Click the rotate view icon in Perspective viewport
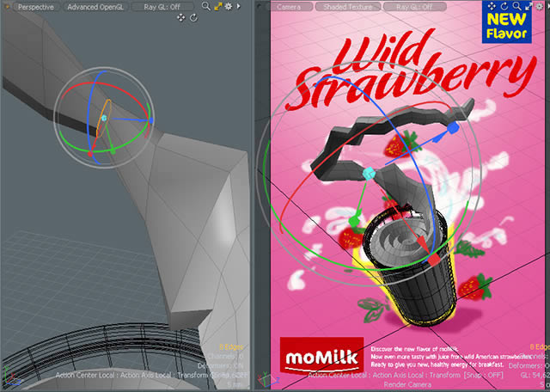The width and height of the screenshot is (550, 392). [193, 17]
